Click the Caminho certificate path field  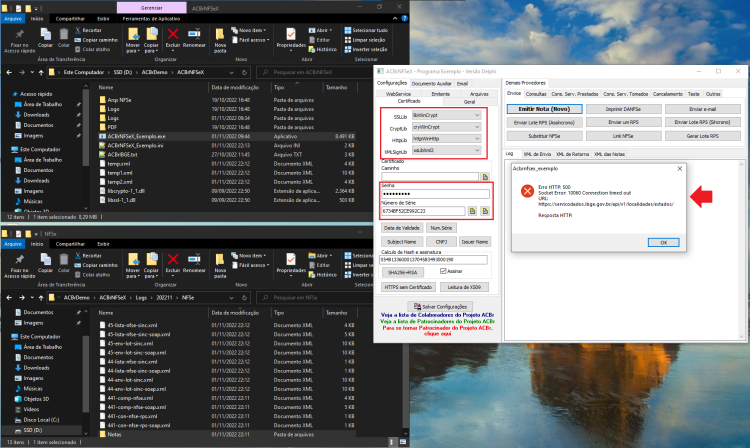pyautogui.click(x=430, y=177)
